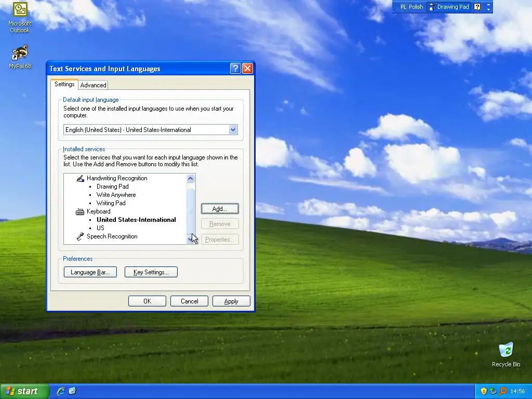Viewport: 532px width, 399px height.
Task: Click the taskbar clock showing 14:56
Action: pyautogui.click(x=517, y=391)
